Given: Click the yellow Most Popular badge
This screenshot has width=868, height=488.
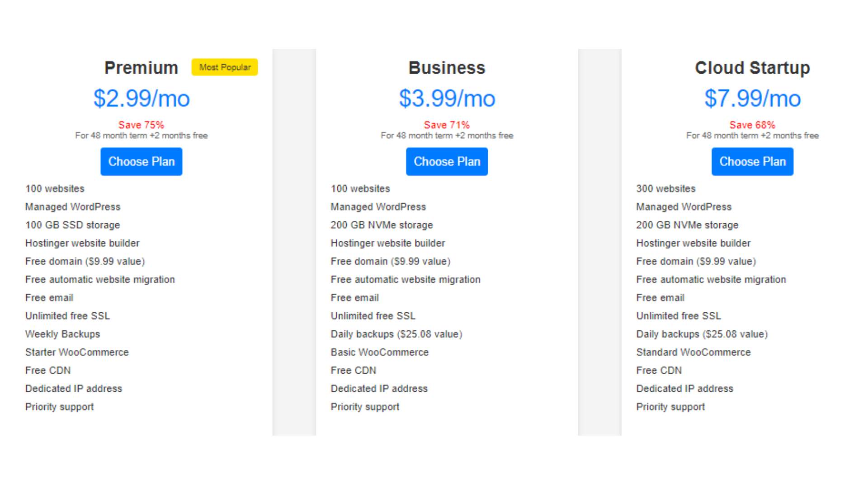Looking at the screenshot, I should (225, 67).
